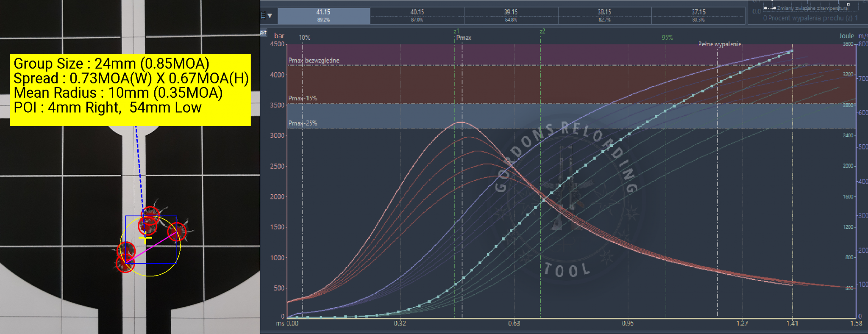Choose the 38.15 charge tab
The height and width of the screenshot is (334, 868).
point(604,15)
